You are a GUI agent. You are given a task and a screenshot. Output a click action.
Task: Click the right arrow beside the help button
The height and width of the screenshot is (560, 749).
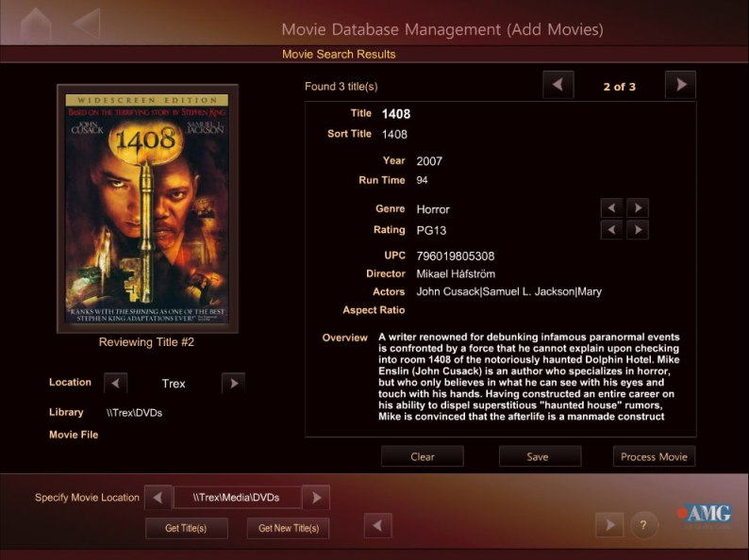609,525
